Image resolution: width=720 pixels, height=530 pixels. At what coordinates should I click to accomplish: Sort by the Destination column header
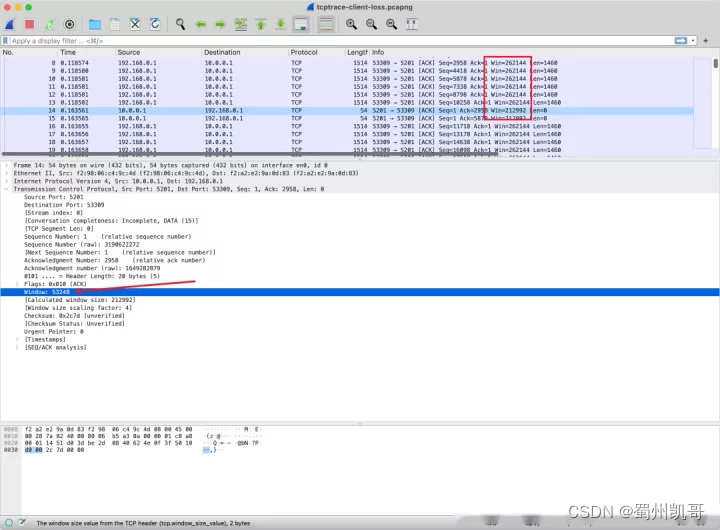245,52
